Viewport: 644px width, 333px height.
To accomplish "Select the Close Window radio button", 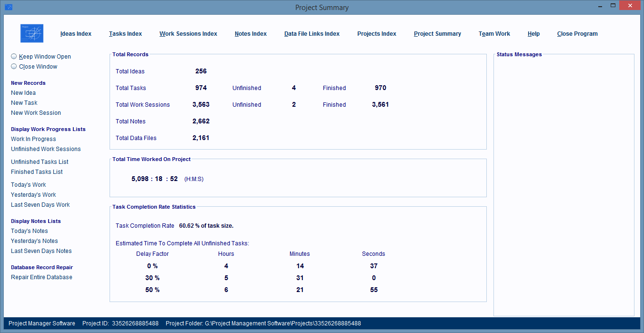I will click(x=14, y=66).
